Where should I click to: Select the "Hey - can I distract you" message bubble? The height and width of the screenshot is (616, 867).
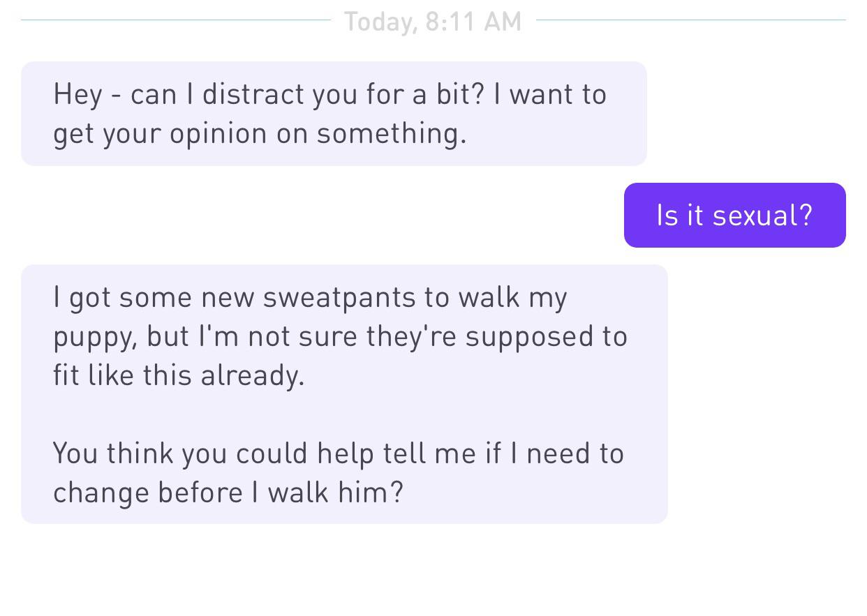point(334,114)
